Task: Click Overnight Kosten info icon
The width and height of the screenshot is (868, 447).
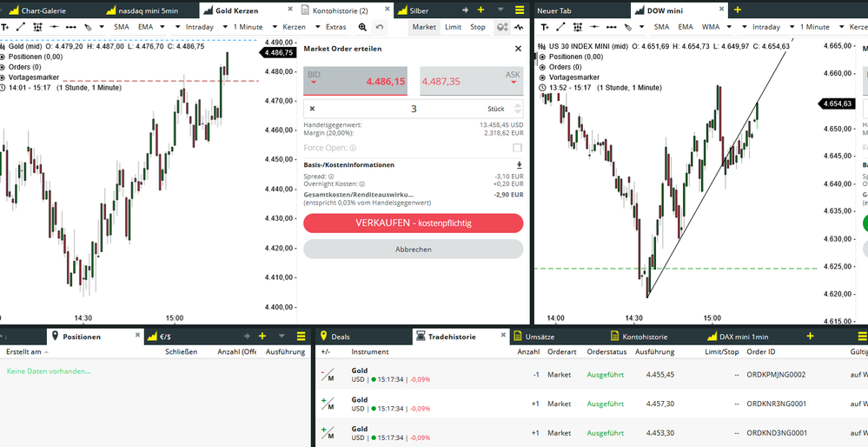Action: coord(362,183)
